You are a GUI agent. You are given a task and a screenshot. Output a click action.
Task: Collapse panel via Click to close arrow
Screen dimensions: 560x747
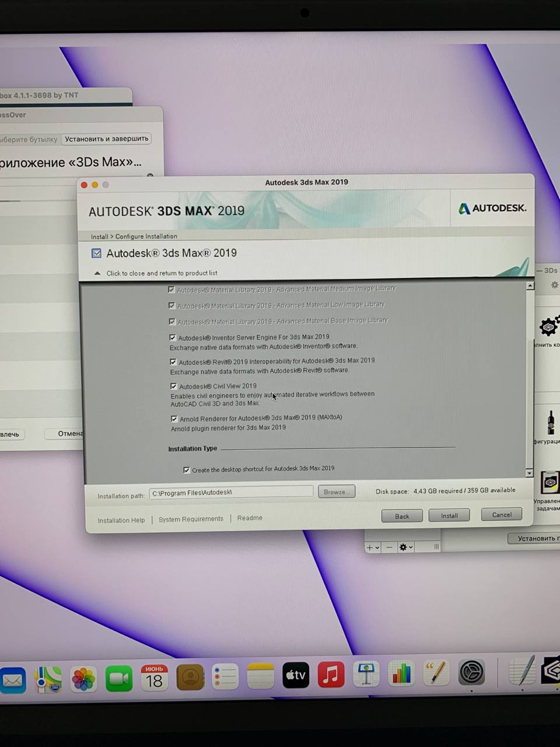click(x=97, y=273)
